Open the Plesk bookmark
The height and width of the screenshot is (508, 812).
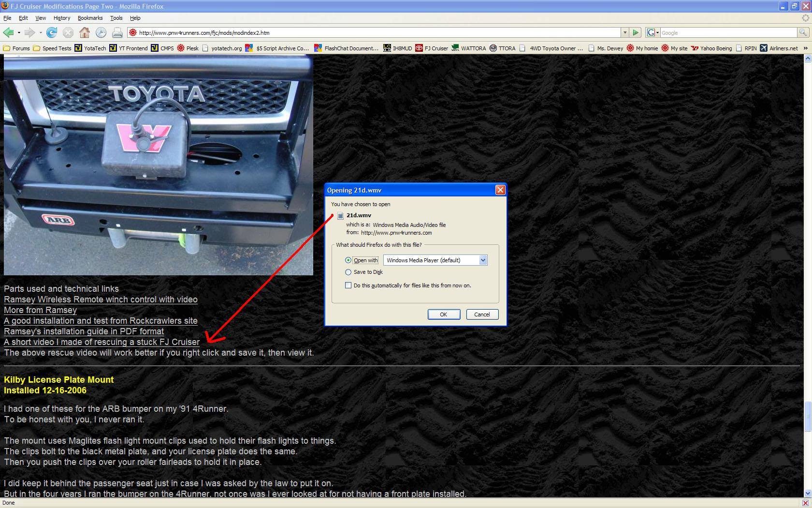(188, 48)
